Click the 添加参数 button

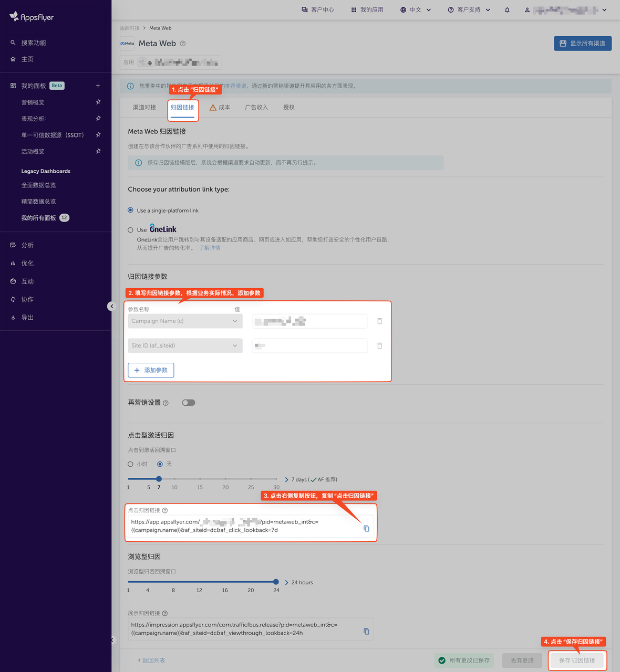pyautogui.click(x=151, y=370)
